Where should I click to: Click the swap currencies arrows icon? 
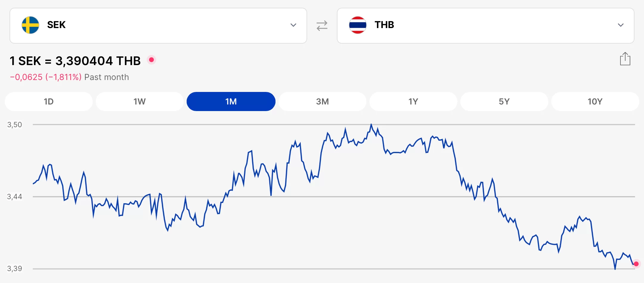click(x=322, y=26)
